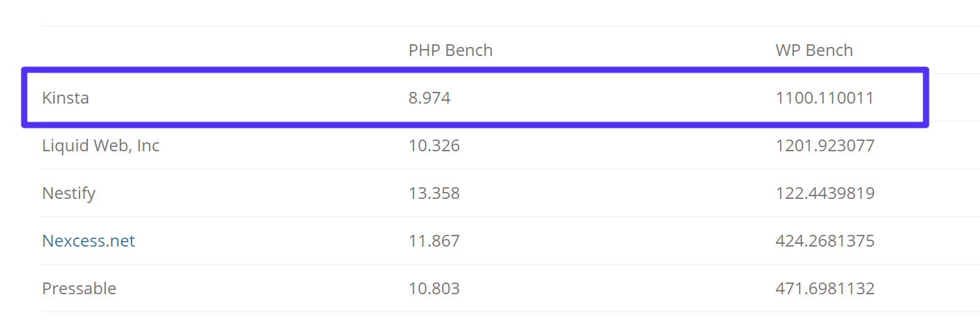Image resolution: width=980 pixels, height=335 pixels.
Task: Click the WP Bench column header
Action: click(x=814, y=50)
